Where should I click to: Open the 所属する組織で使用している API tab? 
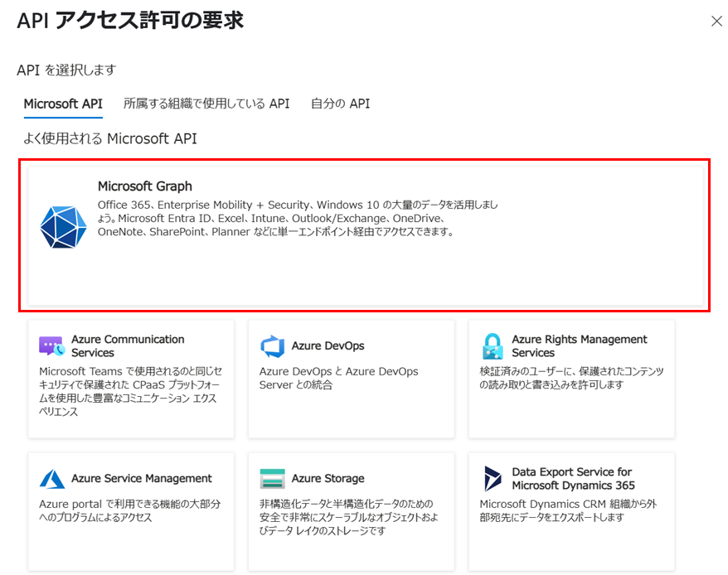[x=206, y=104]
